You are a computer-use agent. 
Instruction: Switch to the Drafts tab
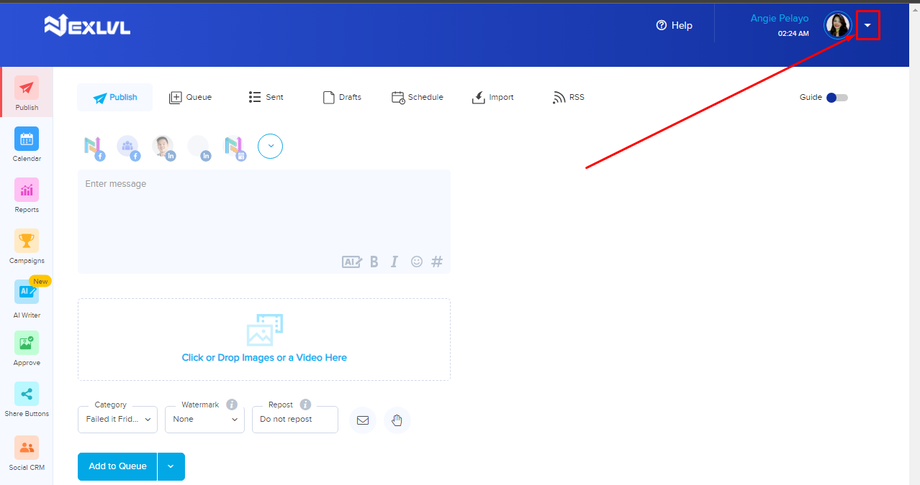click(342, 97)
